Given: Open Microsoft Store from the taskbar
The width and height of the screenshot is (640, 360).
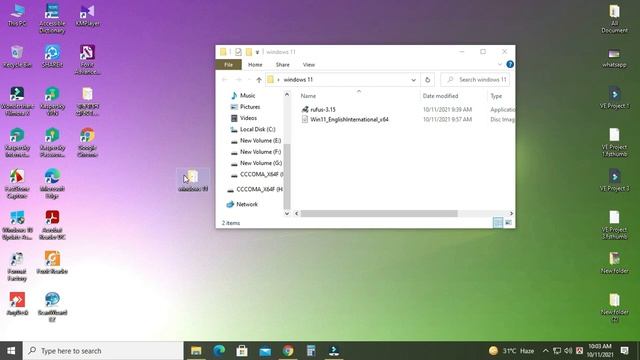Looking at the screenshot, I should pyautogui.click(x=242, y=351).
